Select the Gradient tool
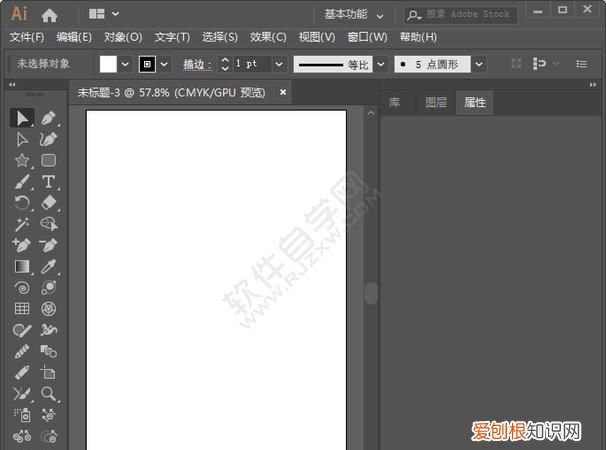The height and width of the screenshot is (450, 606). pos(22,267)
